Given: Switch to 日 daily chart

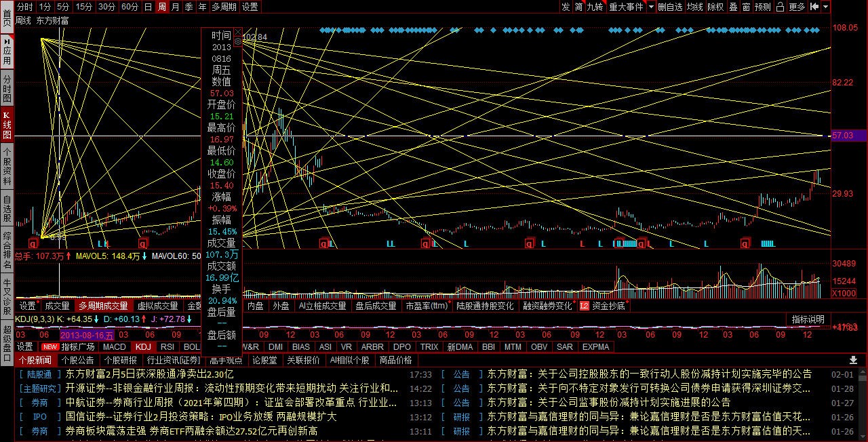Looking at the screenshot, I should [x=148, y=7].
